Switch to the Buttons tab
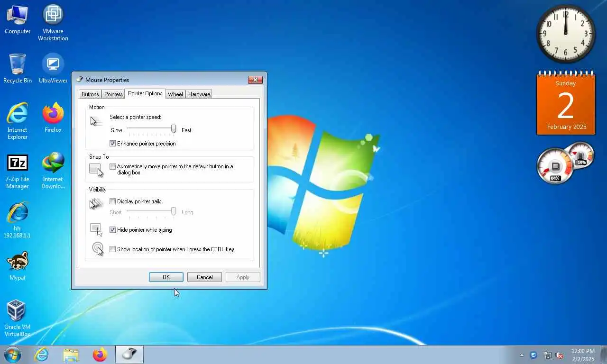Viewport: 607px width, 364px height. point(90,94)
